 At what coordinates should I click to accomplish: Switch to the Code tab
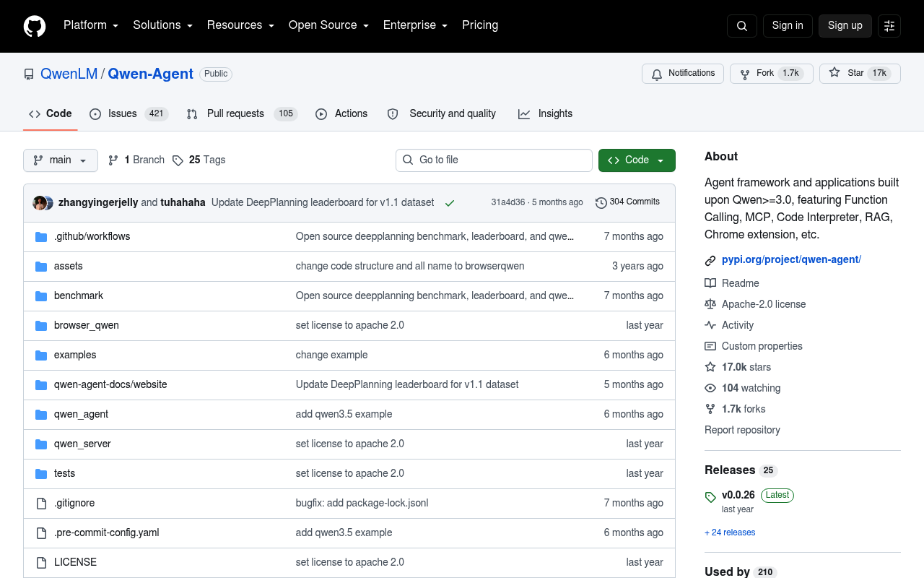51,114
